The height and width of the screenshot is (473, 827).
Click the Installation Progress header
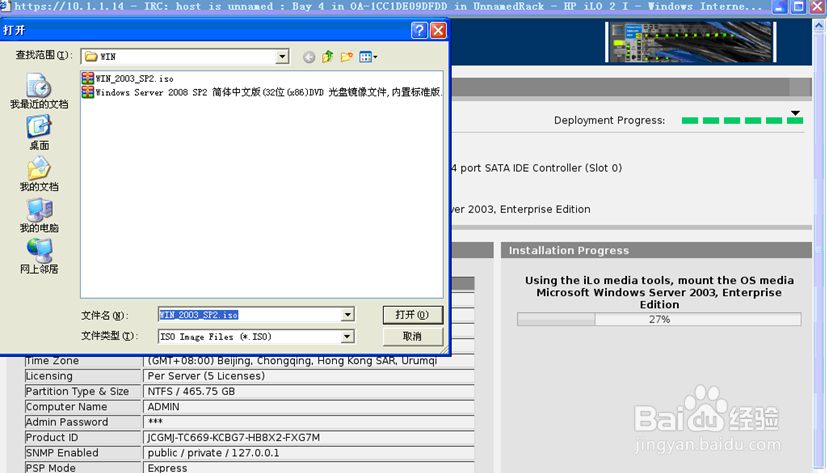coord(656,250)
